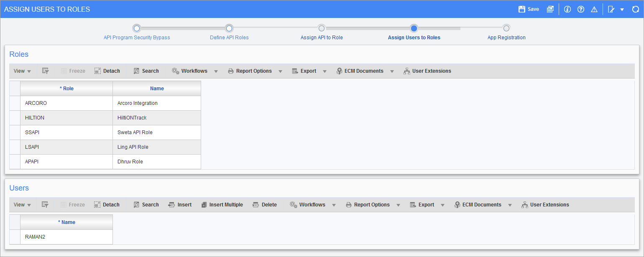Click the edit page icon in header

611,9
